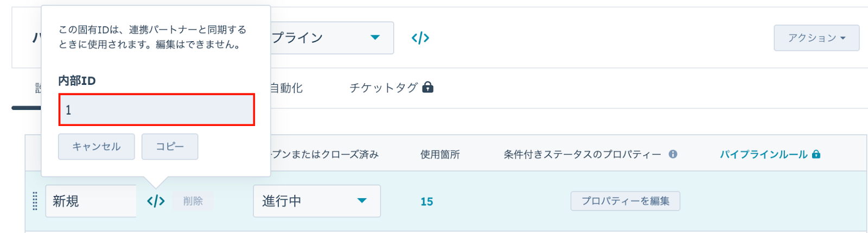Click the internal ID code icon in 新規 row
The image size is (868, 233).
(156, 201)
